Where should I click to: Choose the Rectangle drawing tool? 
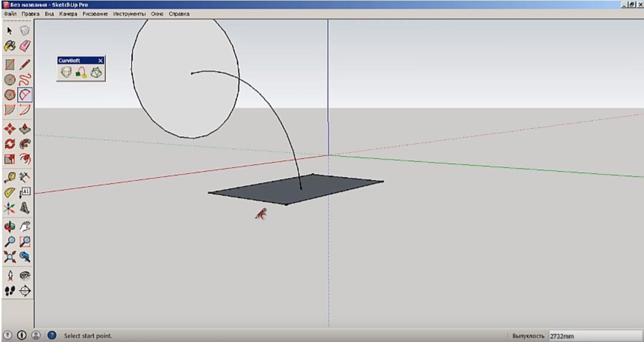click(x=10, y=64)
